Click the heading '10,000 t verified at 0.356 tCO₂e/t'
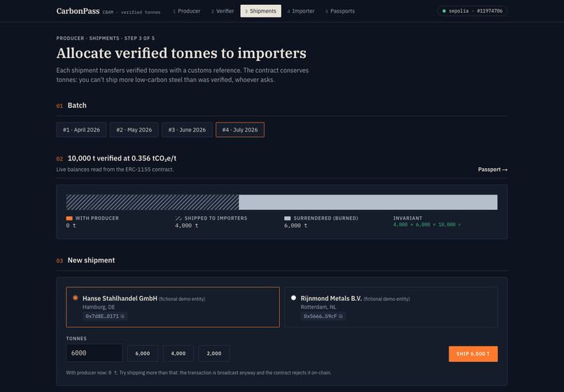The width and height of the screenshot is (564, 392). [x=122, y=158]
